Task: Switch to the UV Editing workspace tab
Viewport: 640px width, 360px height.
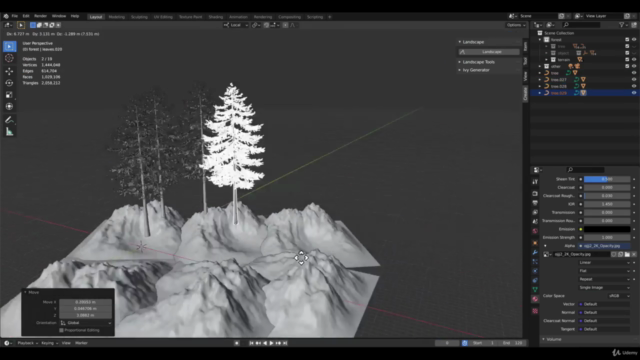Action: click(x=163, y=17)
